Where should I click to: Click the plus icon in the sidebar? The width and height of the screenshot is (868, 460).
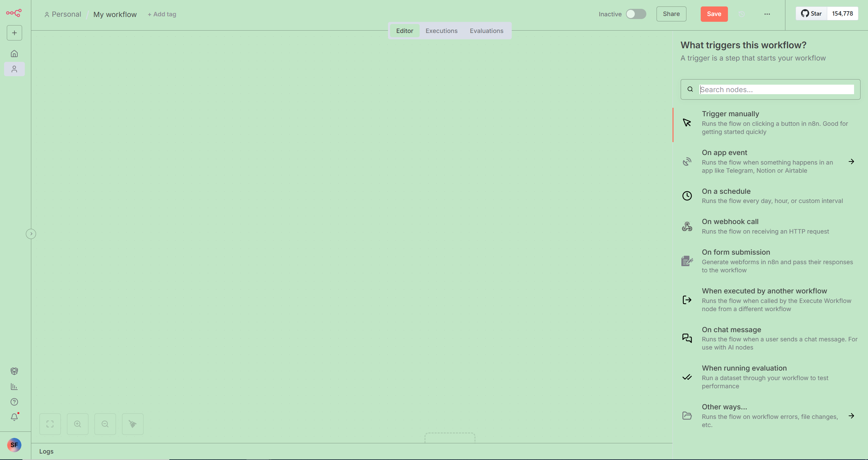[x=14, y=33]
